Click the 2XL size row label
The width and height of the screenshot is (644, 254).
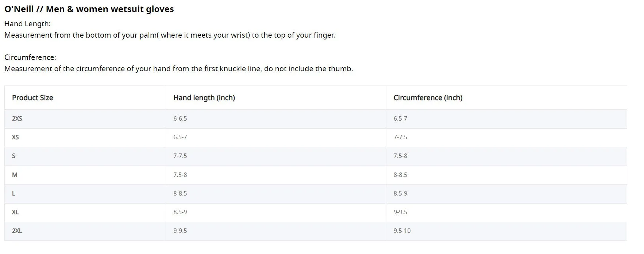[17, 231]
